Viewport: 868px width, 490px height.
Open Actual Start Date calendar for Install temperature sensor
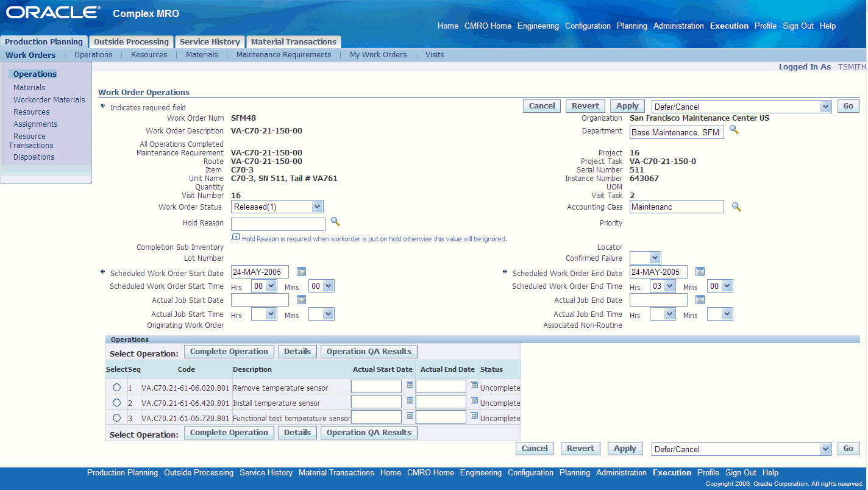[x=410, y=400]
